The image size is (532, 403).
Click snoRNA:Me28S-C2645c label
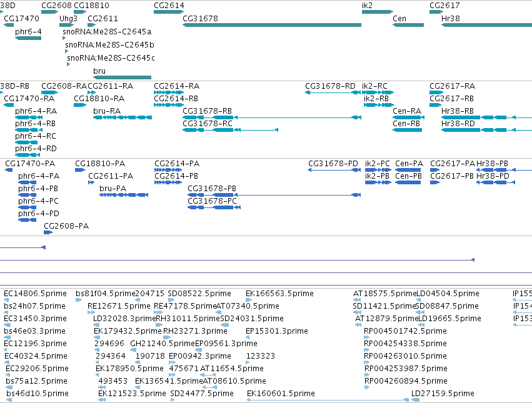111,57
